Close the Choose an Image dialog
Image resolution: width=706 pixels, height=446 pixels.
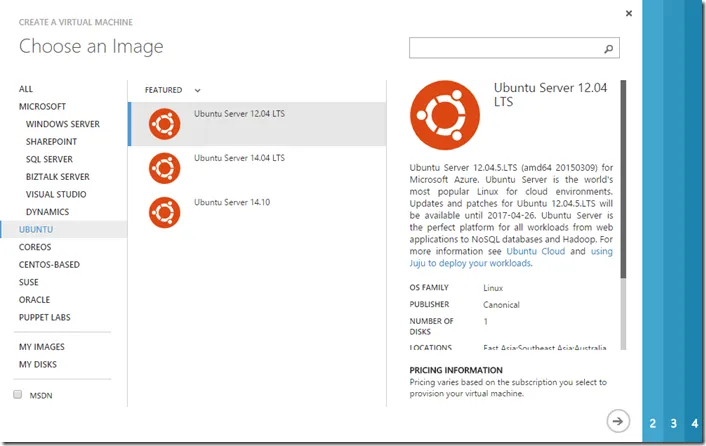628,13
